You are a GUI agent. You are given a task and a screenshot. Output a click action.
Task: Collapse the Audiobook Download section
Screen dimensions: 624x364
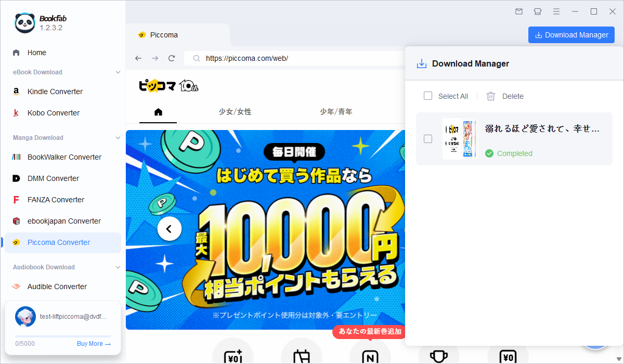coord(118,267)
